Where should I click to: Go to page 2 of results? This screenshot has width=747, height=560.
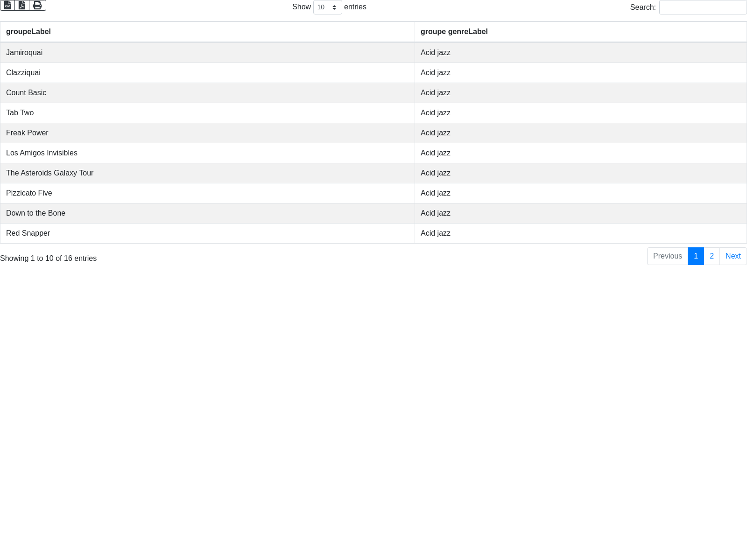coord(712,256)
